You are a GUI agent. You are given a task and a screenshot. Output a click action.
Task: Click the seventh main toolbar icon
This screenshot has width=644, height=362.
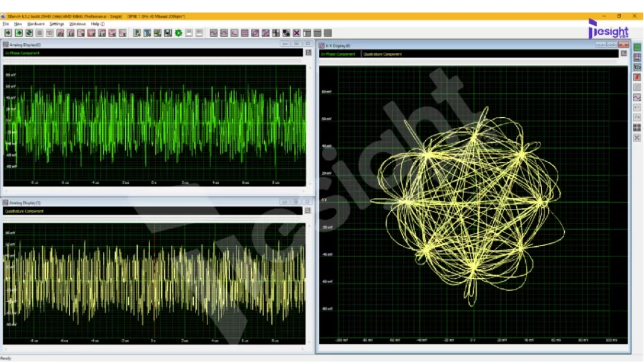(x=70, y=33)
